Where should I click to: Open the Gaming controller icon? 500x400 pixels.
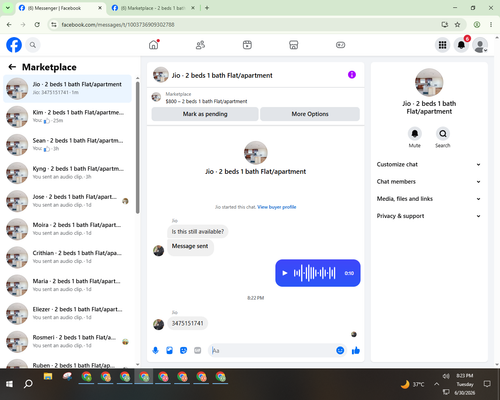click(340, 45)
